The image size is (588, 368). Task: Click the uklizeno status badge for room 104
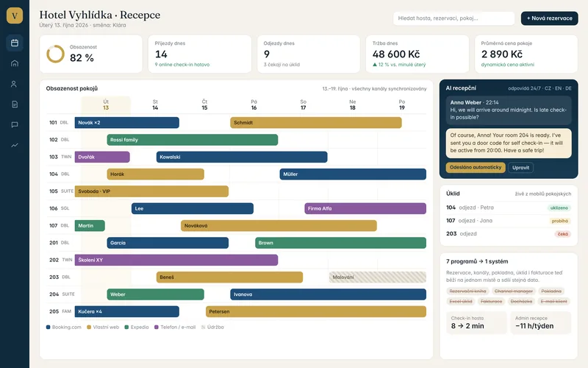tap(559, 208)
